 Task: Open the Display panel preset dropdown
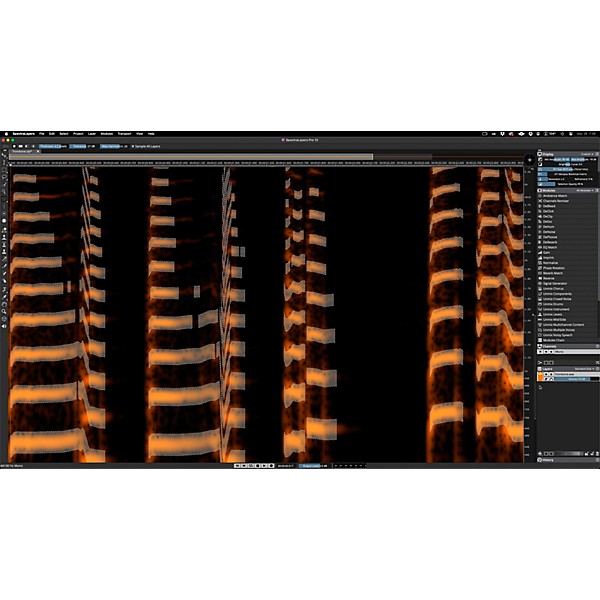click(x=587, y=154)
